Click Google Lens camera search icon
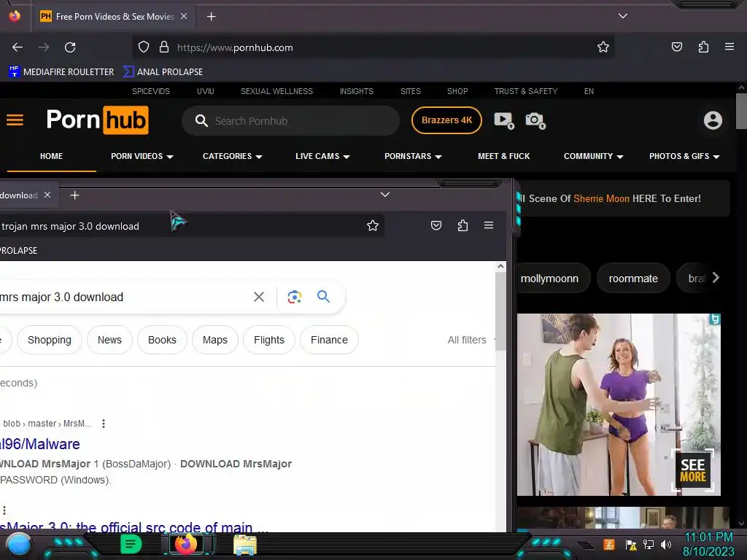The height and width of the screenshot is (560, 747). pos(295,297)
